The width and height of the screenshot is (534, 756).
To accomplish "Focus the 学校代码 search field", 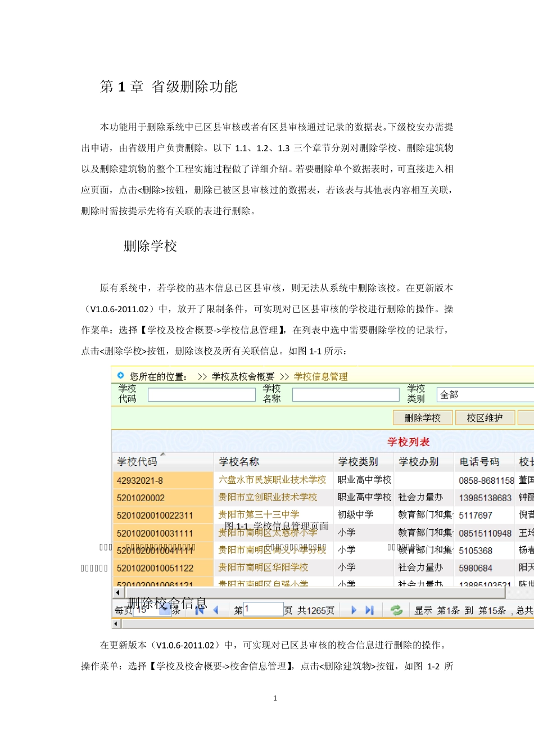I will coord(201,394).
